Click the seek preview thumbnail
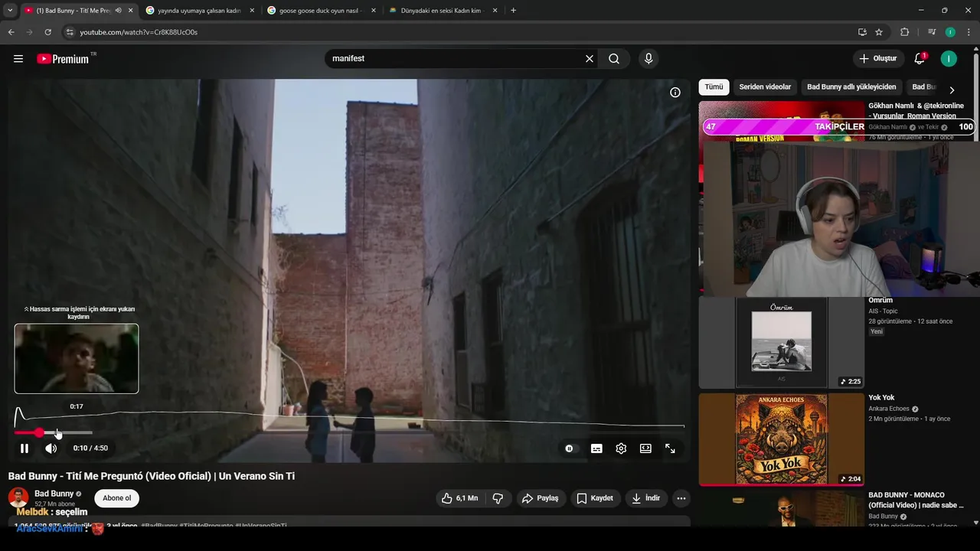This screenshot has height=551, width=980. point(77,359)
